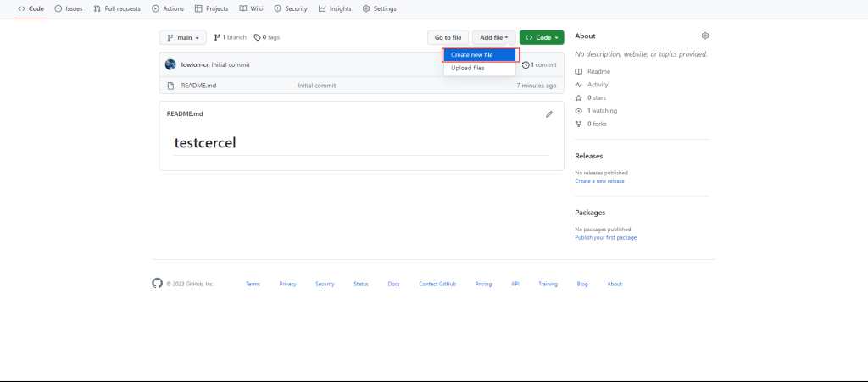
Task: Click the 7 minutes ago timestamp
Action: pyautogui.click(x=537, y=86)
